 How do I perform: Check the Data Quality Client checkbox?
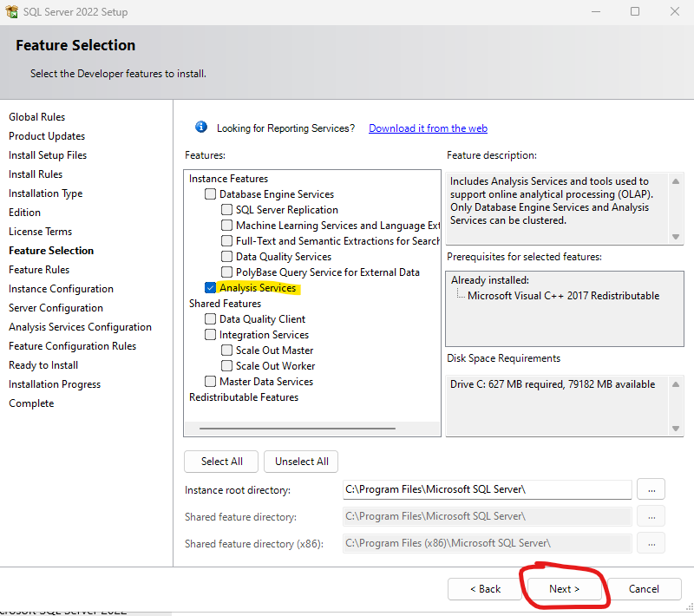(x=210, y=318)
